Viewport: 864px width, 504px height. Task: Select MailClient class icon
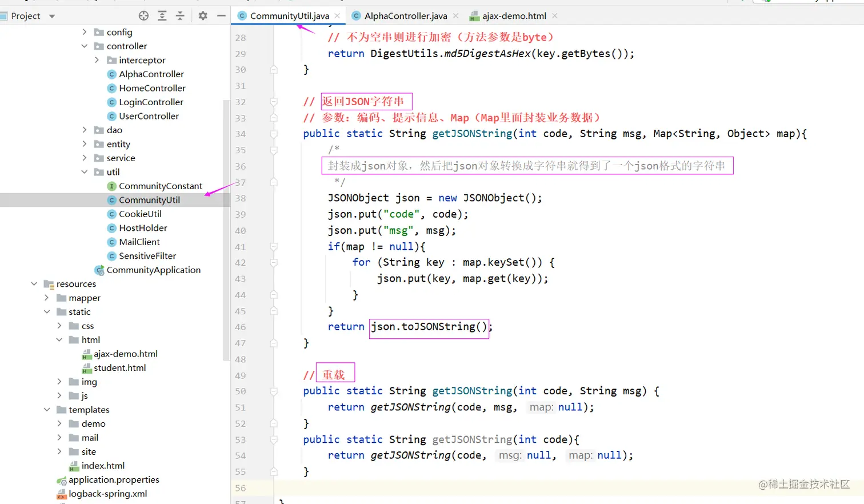pyautogui.click(x=112, y=242)
